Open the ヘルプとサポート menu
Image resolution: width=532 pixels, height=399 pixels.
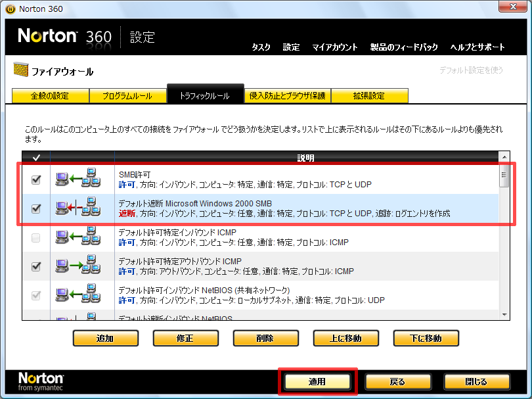(477, 47)
